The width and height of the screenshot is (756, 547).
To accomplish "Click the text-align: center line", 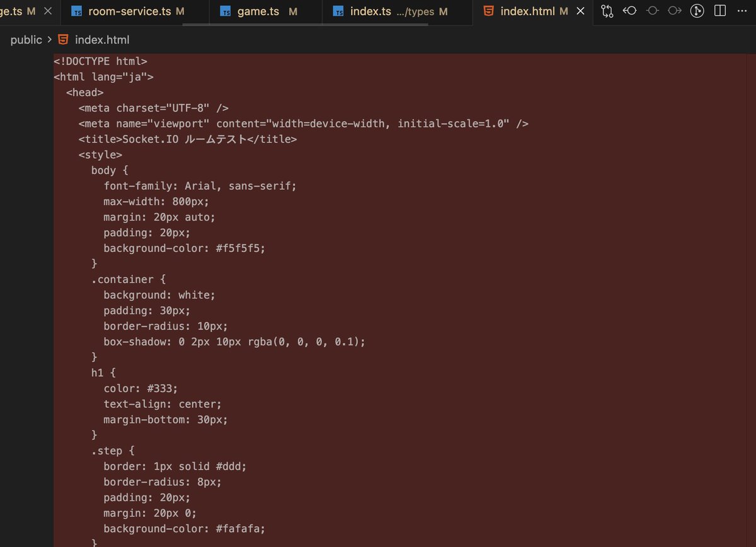I will click(163, 404).
